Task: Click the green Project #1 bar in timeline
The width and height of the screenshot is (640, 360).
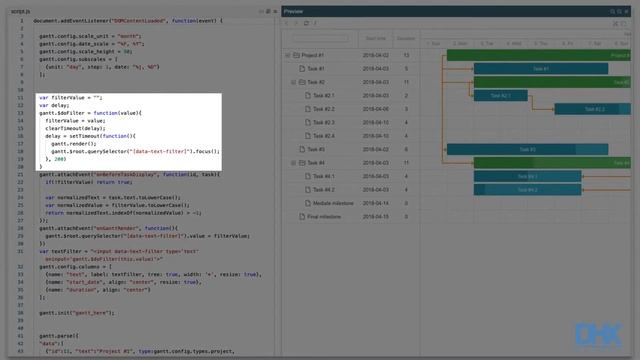Action: [x=539, y=55]
